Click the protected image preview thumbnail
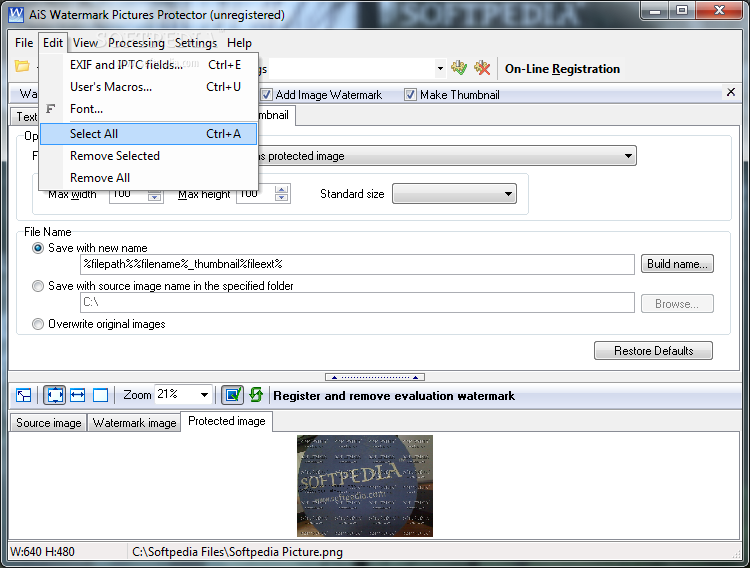 (365, 486)
